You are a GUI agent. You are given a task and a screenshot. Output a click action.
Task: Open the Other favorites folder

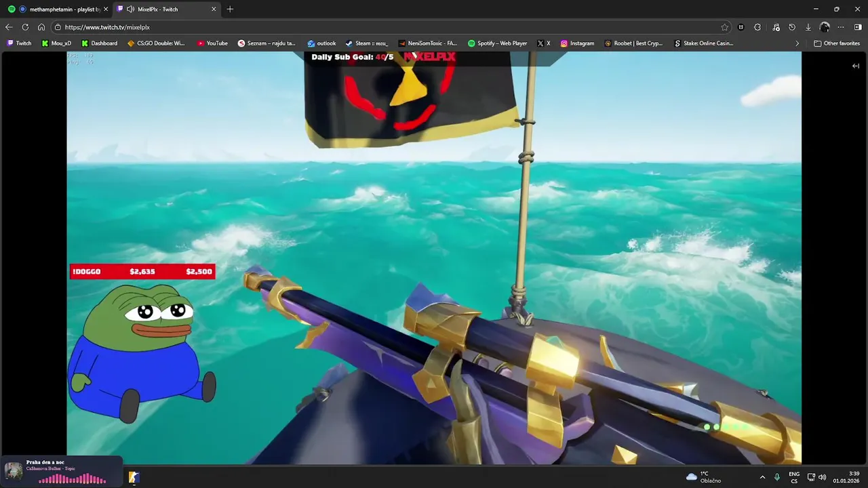click(x=837, y=43)
